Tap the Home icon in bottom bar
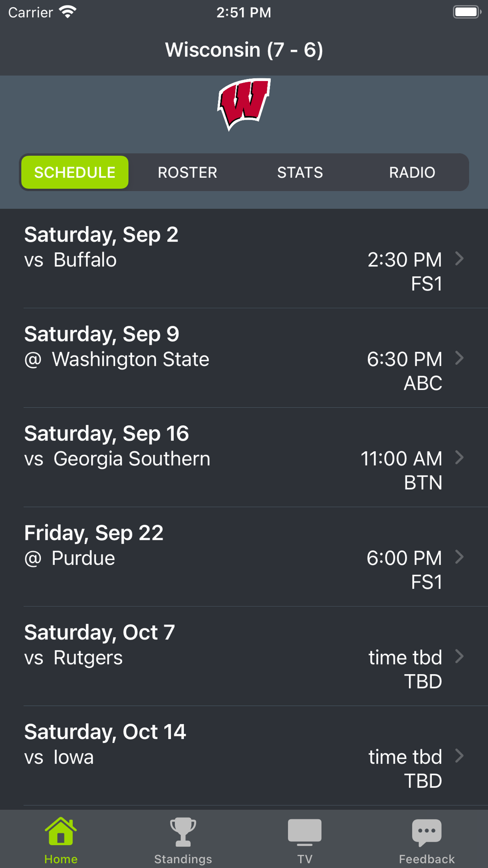The width and height of the screenshot is (488, 868). [61, 831]
